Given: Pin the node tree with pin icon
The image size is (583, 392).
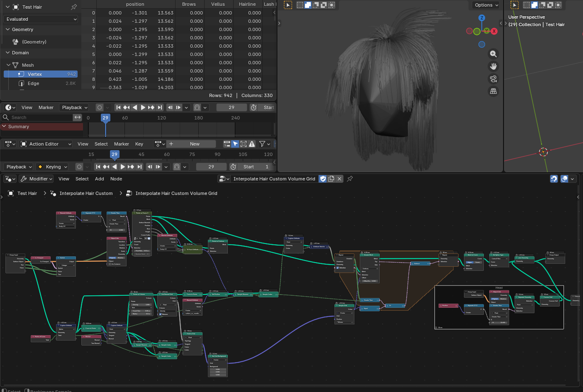Looking at the screenshot, I should coord(350,179).
